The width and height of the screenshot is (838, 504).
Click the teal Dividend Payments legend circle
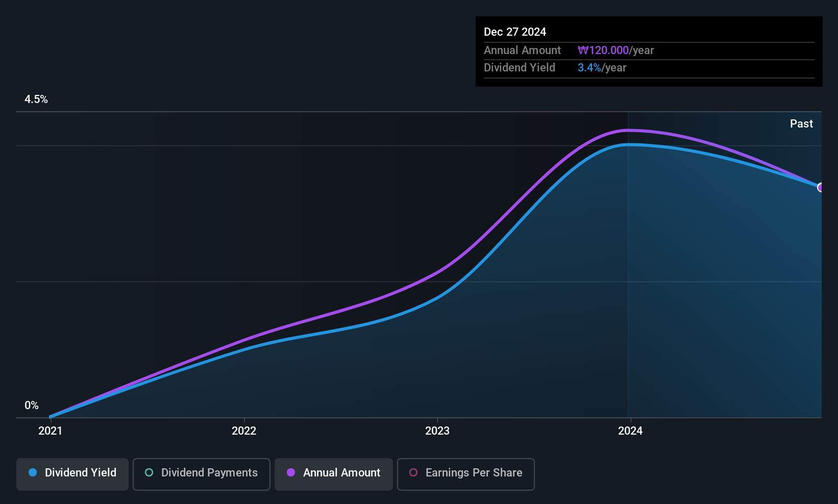pyautogui.click(x=149, y=472)
